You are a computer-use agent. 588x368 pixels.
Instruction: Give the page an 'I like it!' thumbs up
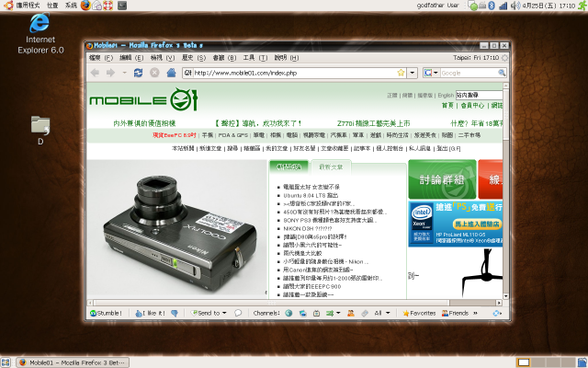[150, 313]
